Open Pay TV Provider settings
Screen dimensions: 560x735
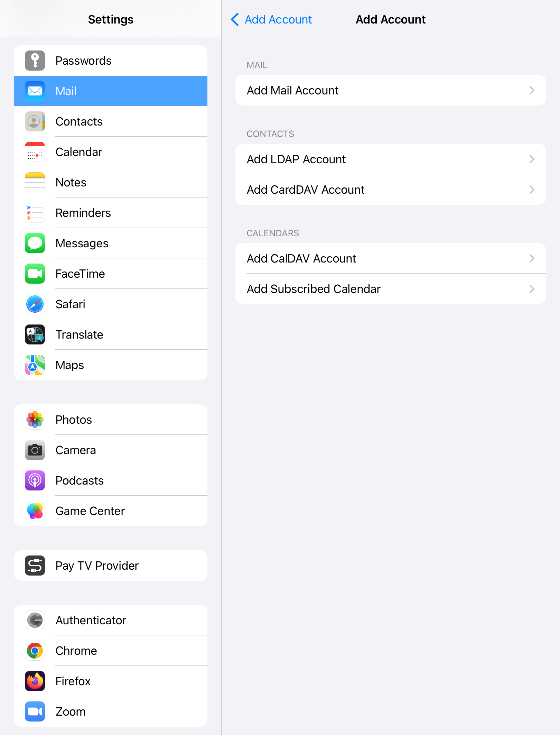click(x=111, y=566)
